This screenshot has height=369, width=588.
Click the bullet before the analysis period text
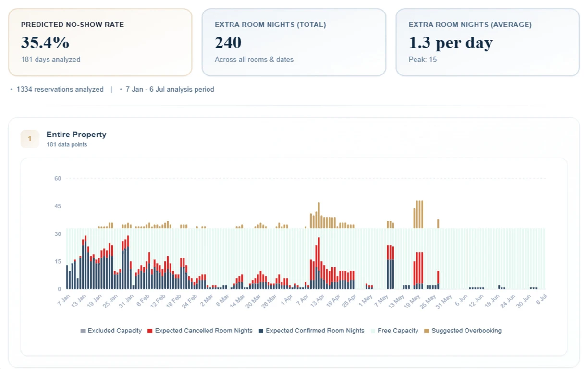point(121,89)
